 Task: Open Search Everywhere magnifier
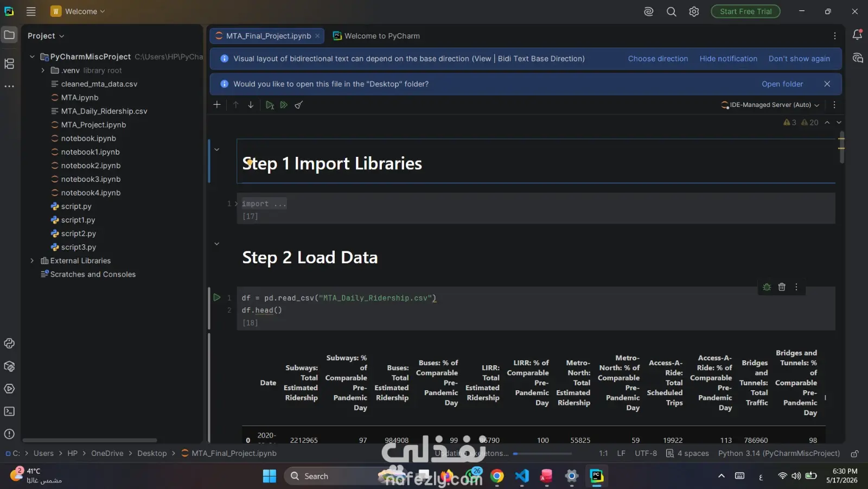click(x=672, y=11)
